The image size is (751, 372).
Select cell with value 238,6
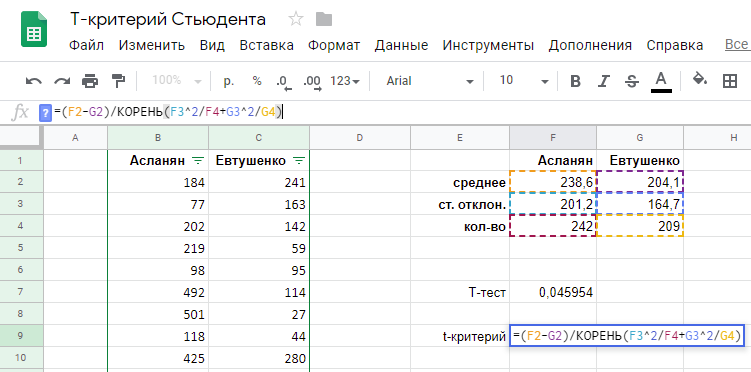click(x=553, y=182)
